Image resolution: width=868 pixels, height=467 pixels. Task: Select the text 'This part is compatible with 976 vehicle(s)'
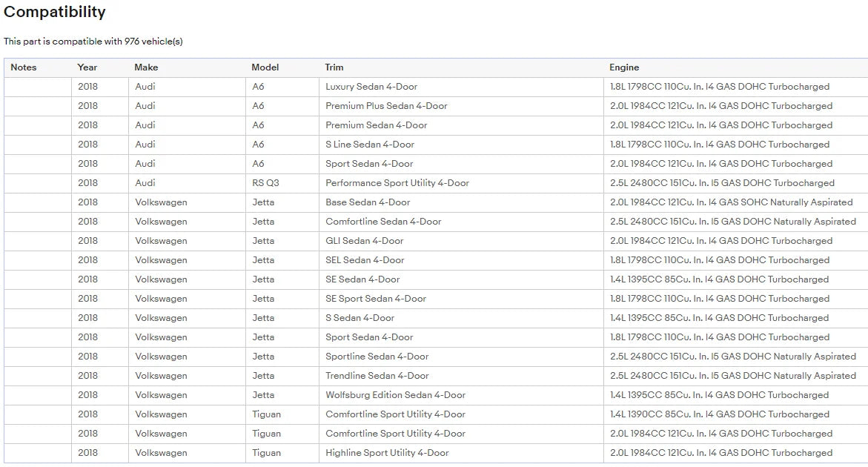pyautogui.click(x=93, y=42)
